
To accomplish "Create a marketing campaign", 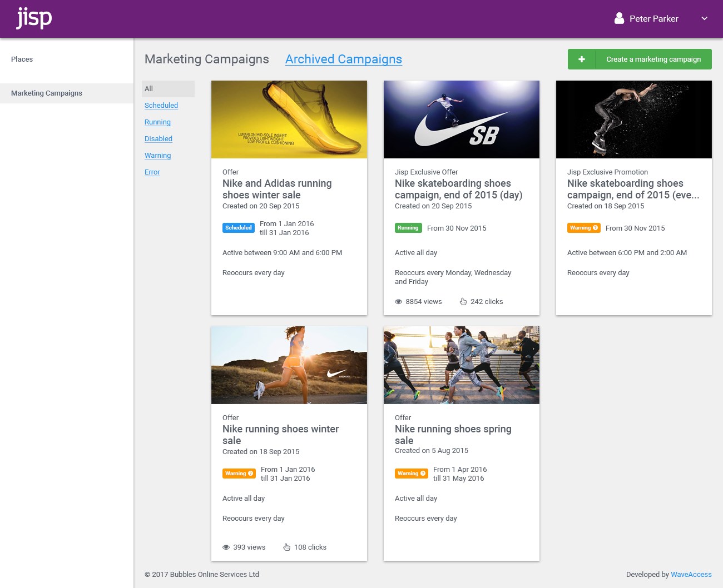I will click(640, 59).
